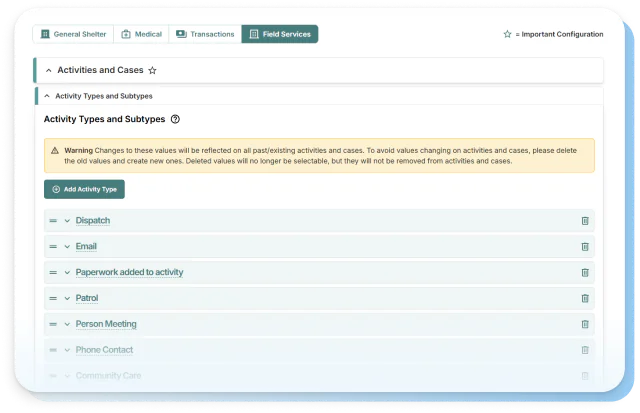
Task: Expand the Person Meeting activity type
Action: (67, 324)
